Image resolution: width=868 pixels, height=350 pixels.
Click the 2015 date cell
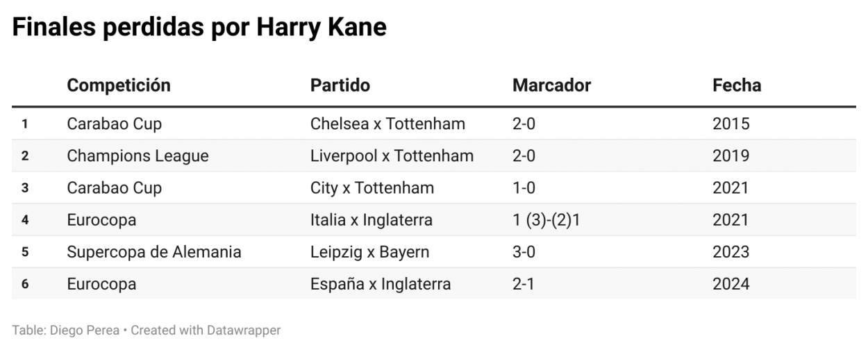(731, 124)
